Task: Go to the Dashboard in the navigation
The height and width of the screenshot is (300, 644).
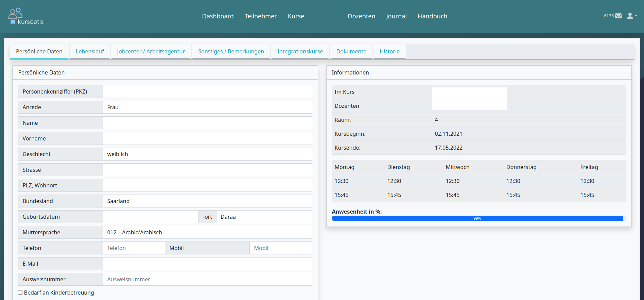Action: pos(217,16)
